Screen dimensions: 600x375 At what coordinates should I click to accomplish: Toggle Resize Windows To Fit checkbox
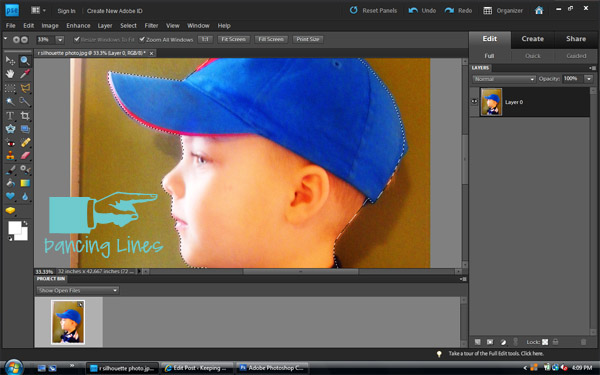[x=77, y=39]
